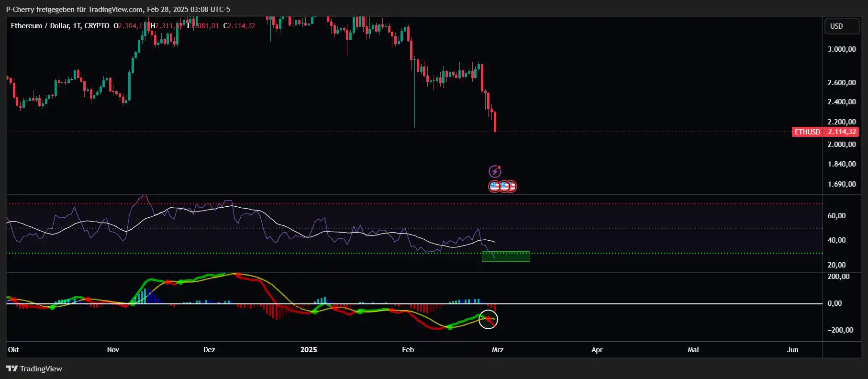
Task: Click the 1.840,00 price axis label
Action: click(842, 164)
